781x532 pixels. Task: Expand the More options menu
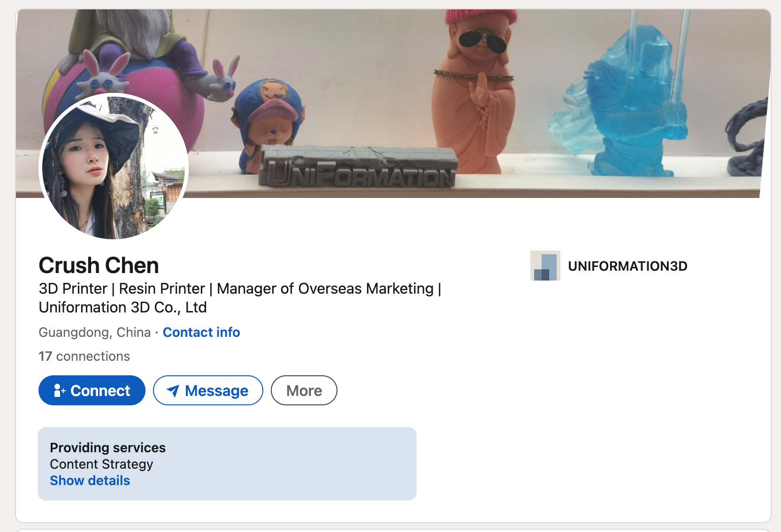[304, 390]
